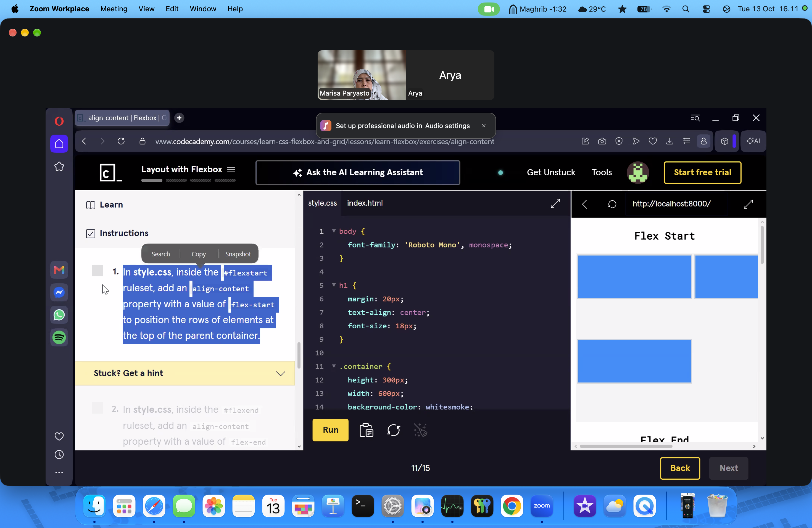
Task: Click the Back button
Action: 680,468
